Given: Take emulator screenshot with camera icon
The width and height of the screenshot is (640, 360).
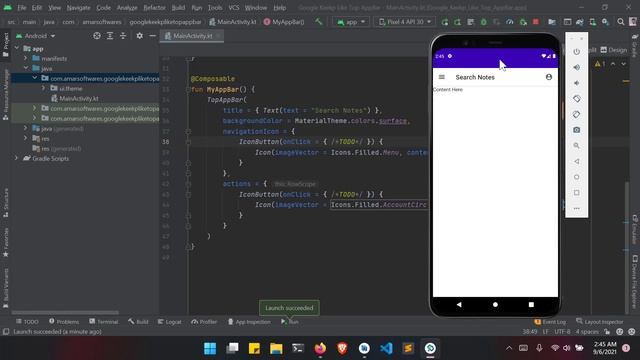Looking at the screenshot, I should tap(576, 130).
